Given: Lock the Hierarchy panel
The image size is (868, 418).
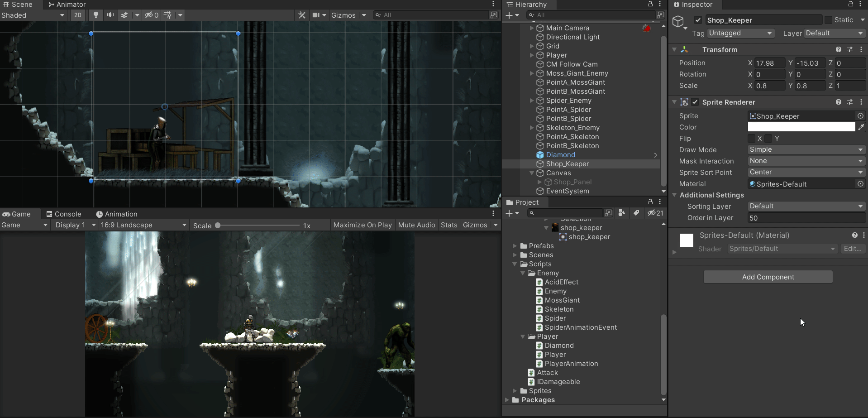Looking at the screenshot, I should 650,4.
